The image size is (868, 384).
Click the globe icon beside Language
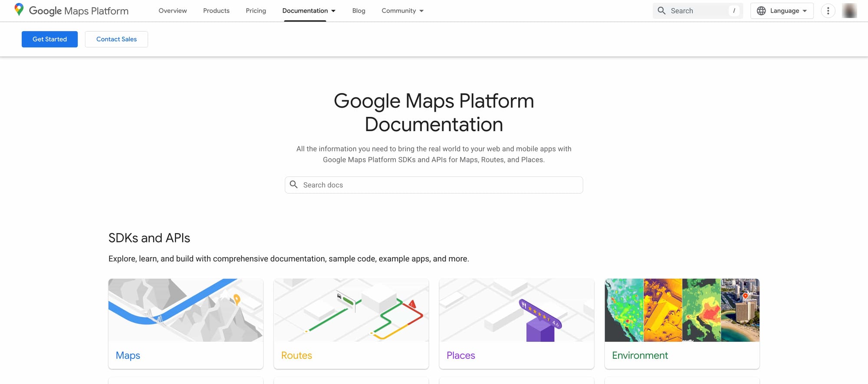click(761, 11)
